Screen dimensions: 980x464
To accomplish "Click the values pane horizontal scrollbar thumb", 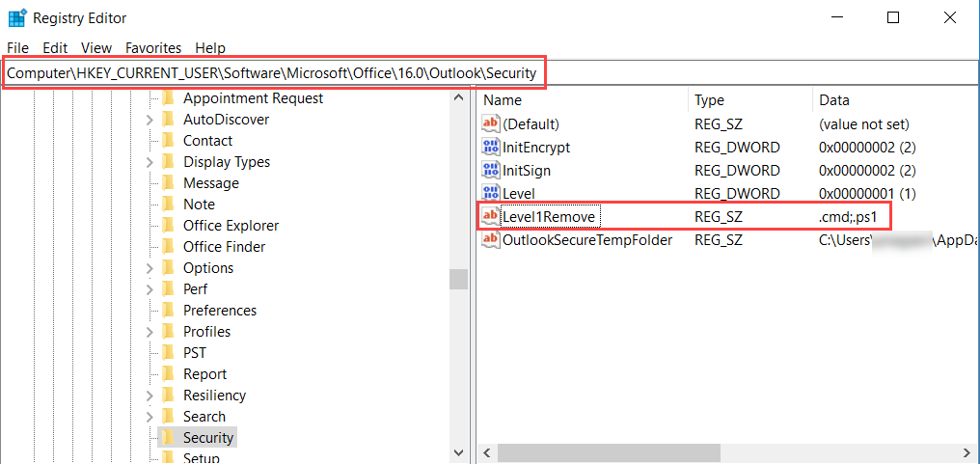I will 609,452.
